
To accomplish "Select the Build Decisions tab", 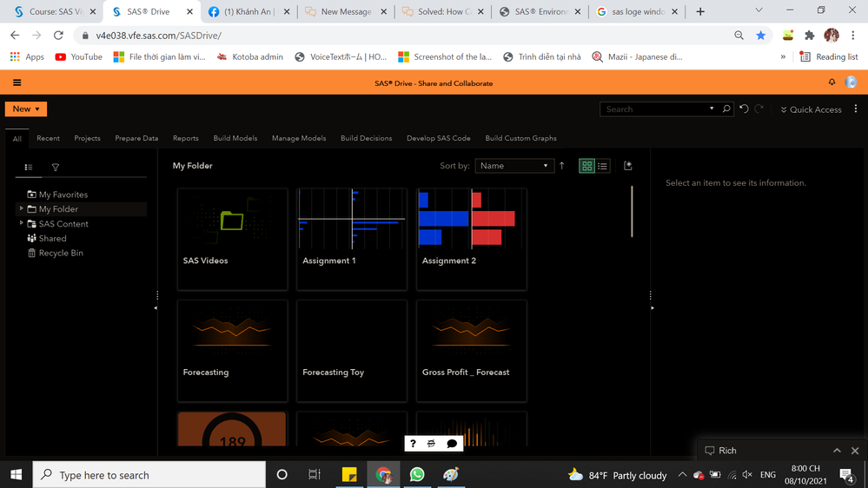I will [x=367, y=138].
